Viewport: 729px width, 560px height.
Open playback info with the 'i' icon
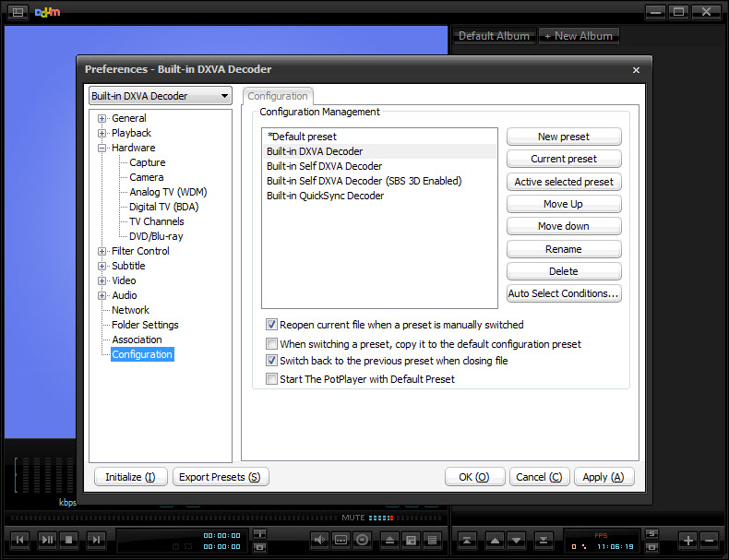pos(259,533)
